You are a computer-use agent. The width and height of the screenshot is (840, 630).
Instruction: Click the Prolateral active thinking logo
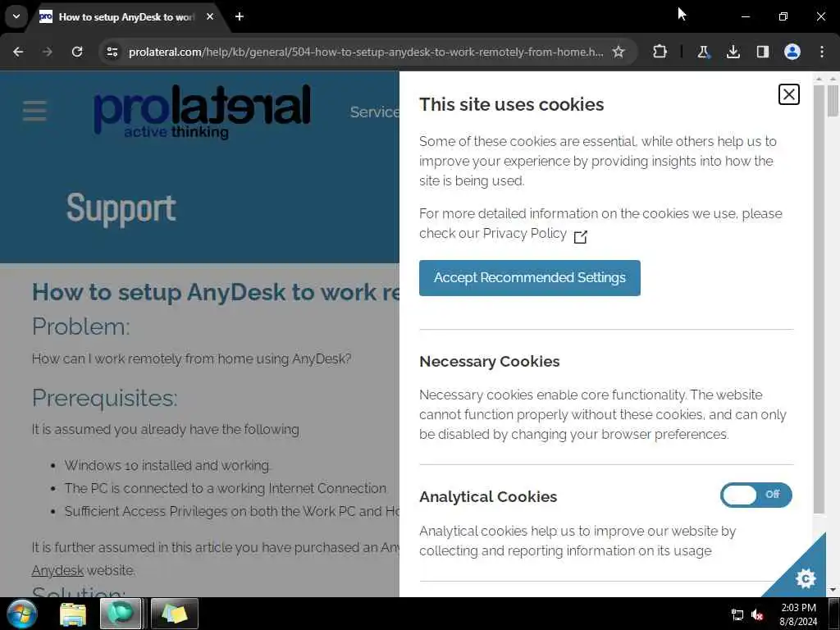[x=202, y=112]
